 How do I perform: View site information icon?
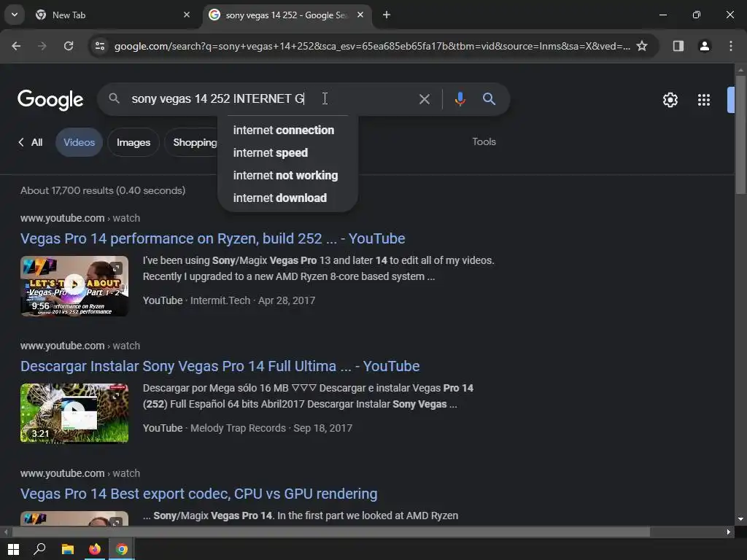(x=100, y=46)
